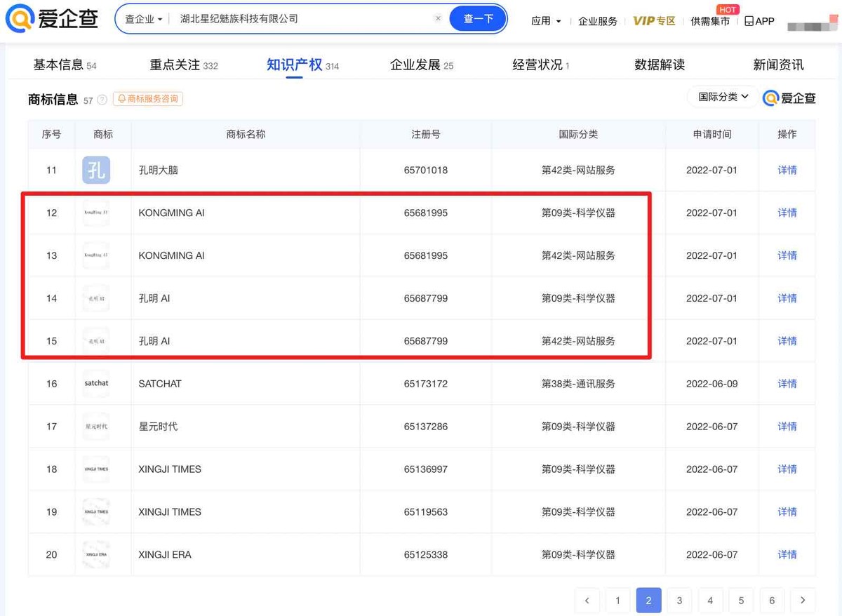Go to next page arrow in pagination

coord(803,601)
